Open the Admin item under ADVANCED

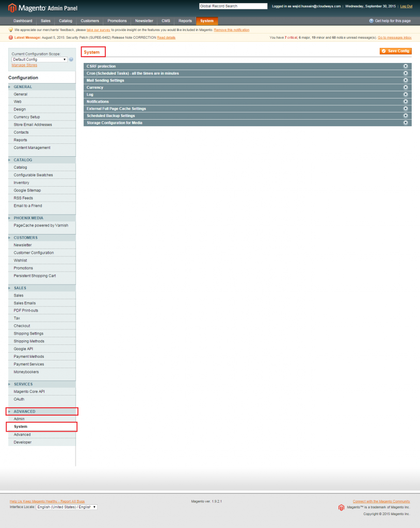[42, 419]
